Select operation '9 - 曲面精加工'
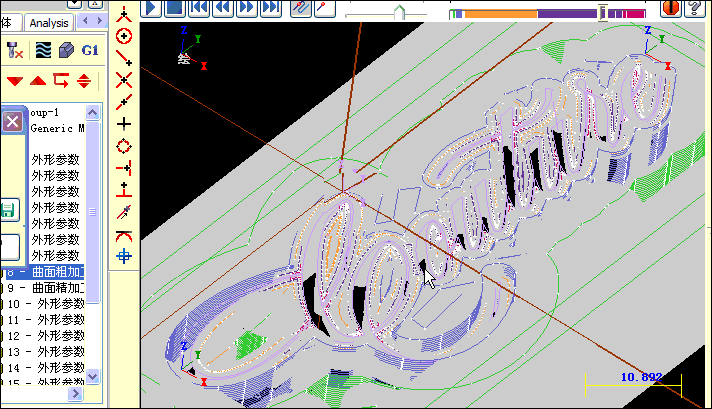The image size is (712, 409). coord(45,288)
